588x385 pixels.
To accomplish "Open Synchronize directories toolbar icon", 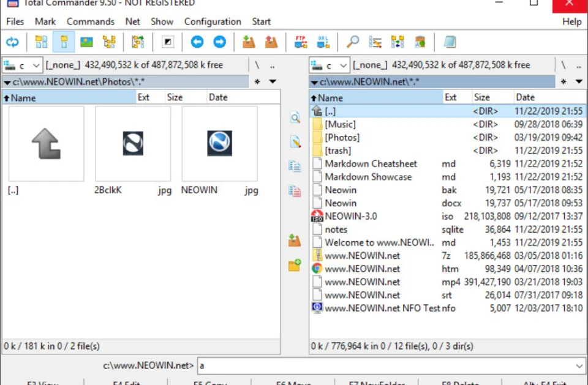I will [x=398, y=42].
